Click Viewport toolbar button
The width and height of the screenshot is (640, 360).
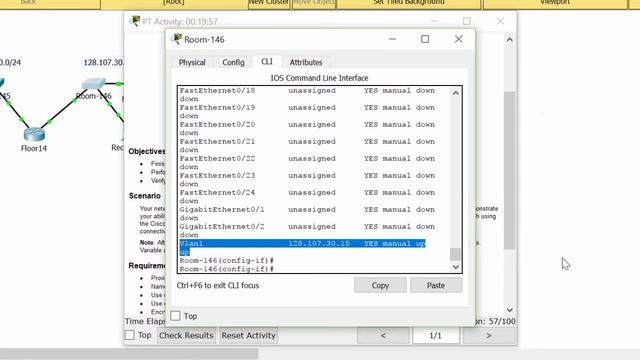[x=555, y=3]
